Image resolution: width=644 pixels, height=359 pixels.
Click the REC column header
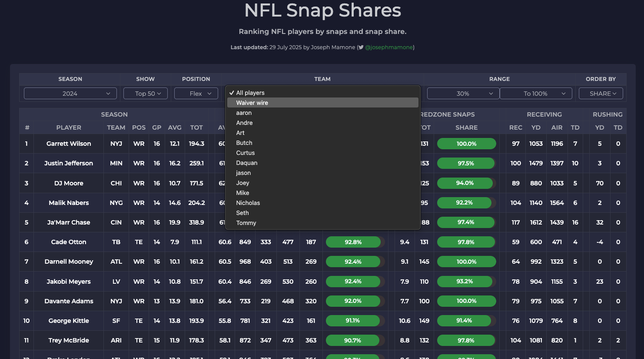point(516,127)
